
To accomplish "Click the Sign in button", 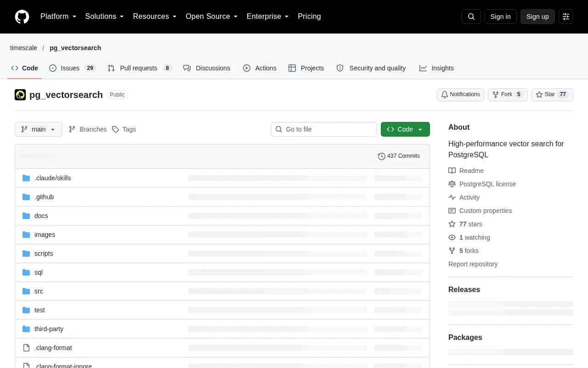I will coord(501,17).
